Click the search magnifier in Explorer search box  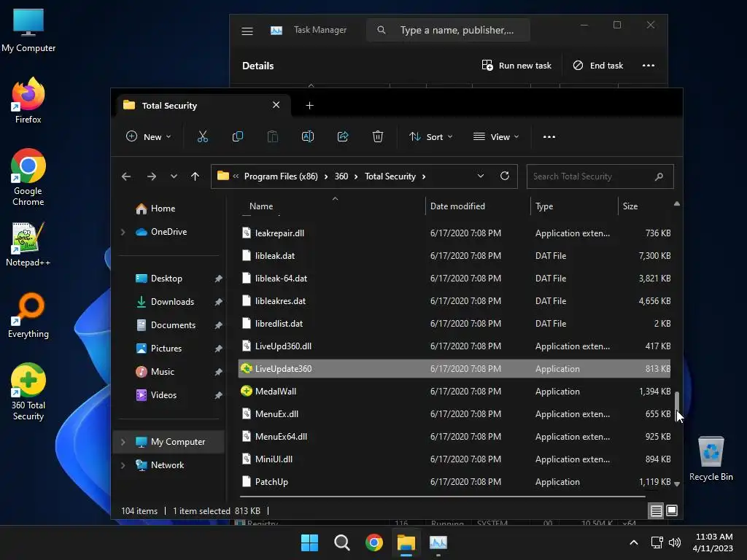[659, 176]
